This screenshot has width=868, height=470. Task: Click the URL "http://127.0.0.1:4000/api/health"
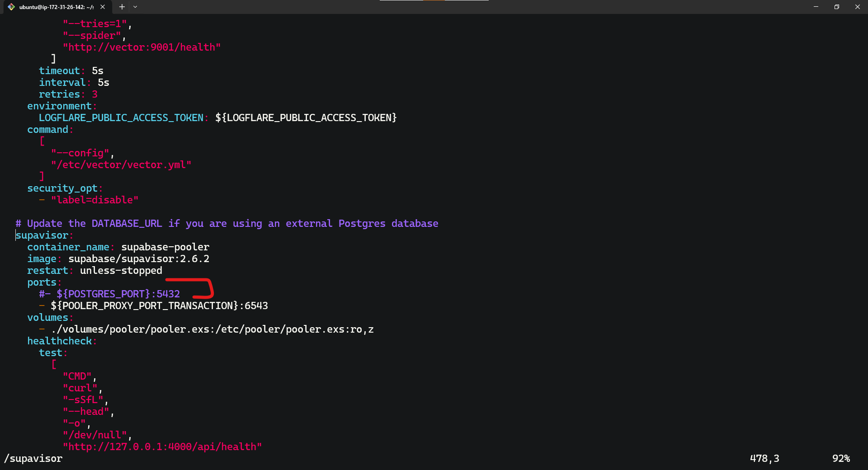(162, 447)
